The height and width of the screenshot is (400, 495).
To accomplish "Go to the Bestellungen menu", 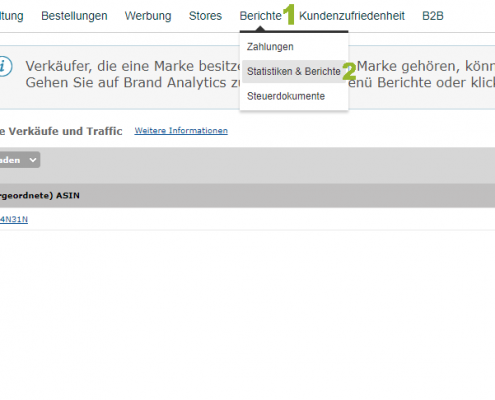I will point(74,16).
